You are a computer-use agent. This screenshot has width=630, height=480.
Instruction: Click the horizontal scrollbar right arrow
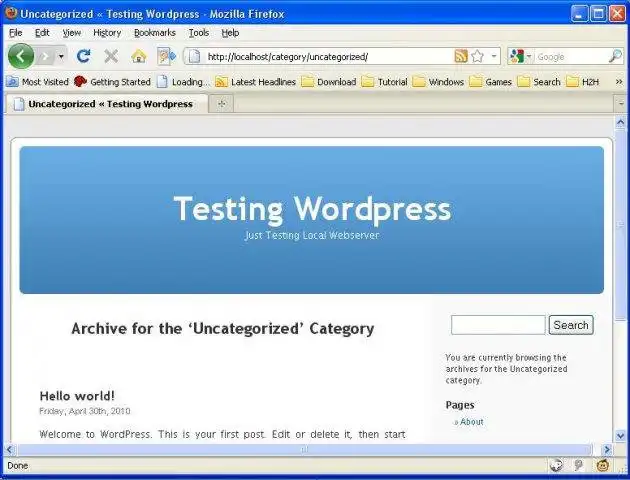coord(607,449)
